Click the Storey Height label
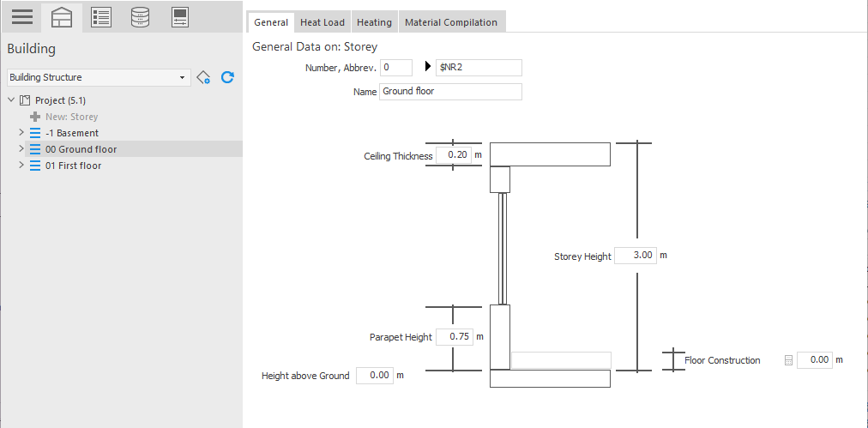 [x=583, y=257]
